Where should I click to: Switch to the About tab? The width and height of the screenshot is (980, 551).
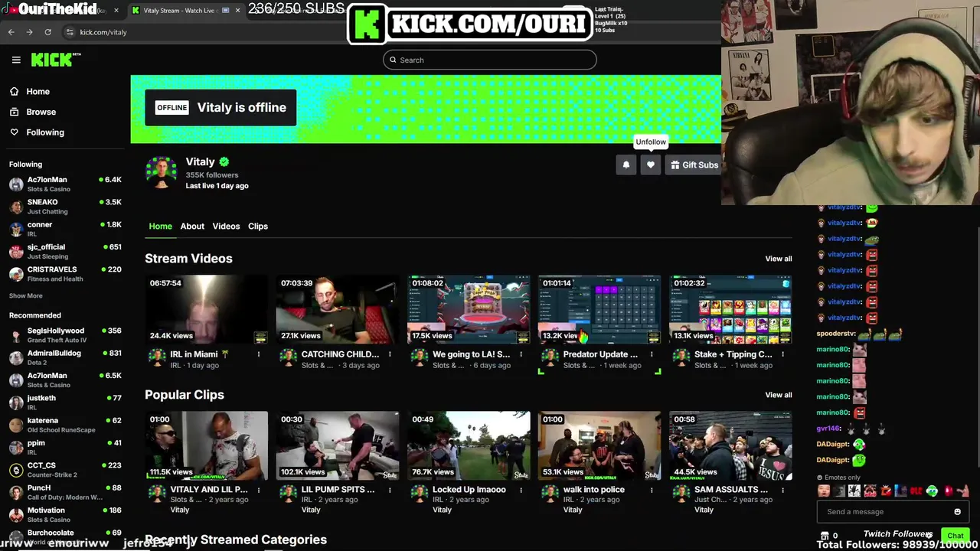click(x=192, y=227)
